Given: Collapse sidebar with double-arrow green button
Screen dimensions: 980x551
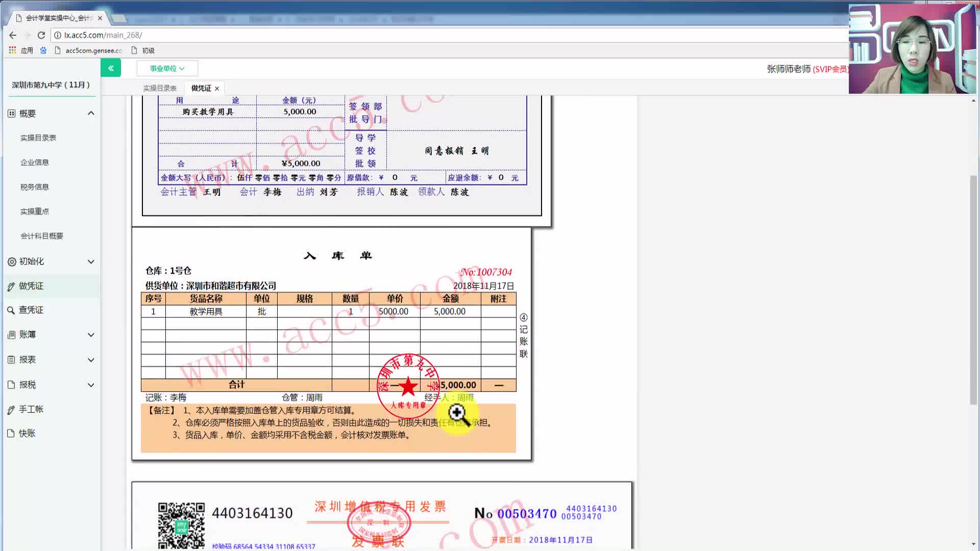Looking at the screenshot, I should (x=111, y=68).
